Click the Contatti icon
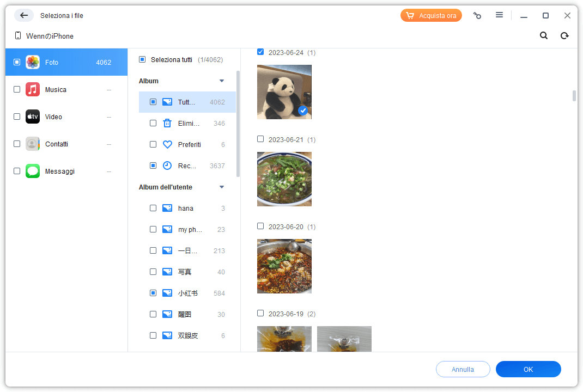Viewport: 583px width, 392px height. coord(33,144)
